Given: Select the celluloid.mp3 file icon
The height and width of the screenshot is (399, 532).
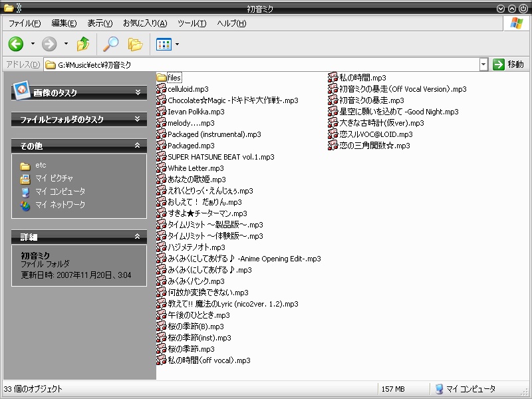Looking at the screenshot, I should (x=162, y=89).
